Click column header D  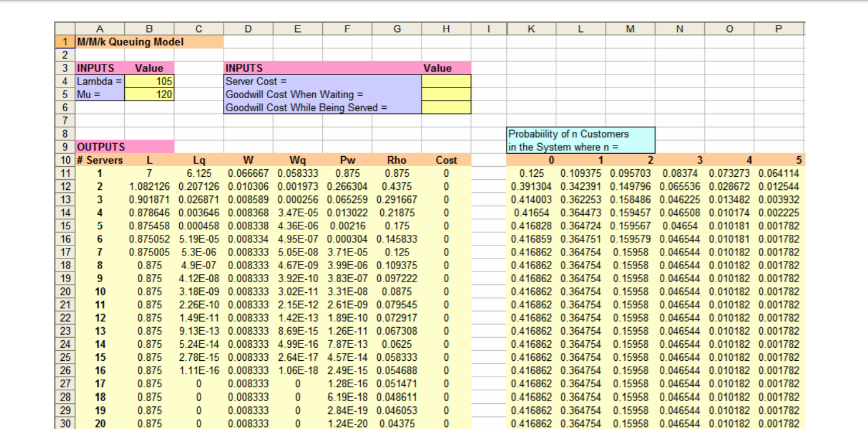tap(248, 28)
